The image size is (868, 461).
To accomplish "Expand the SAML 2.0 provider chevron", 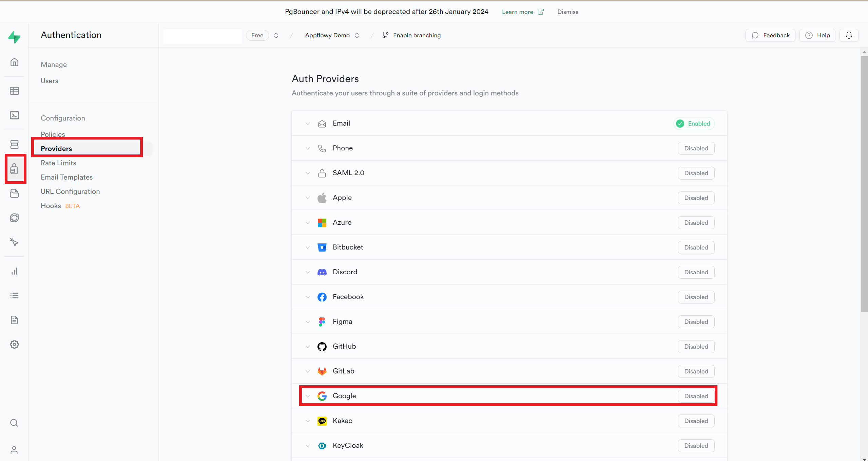I will (308, 173).
